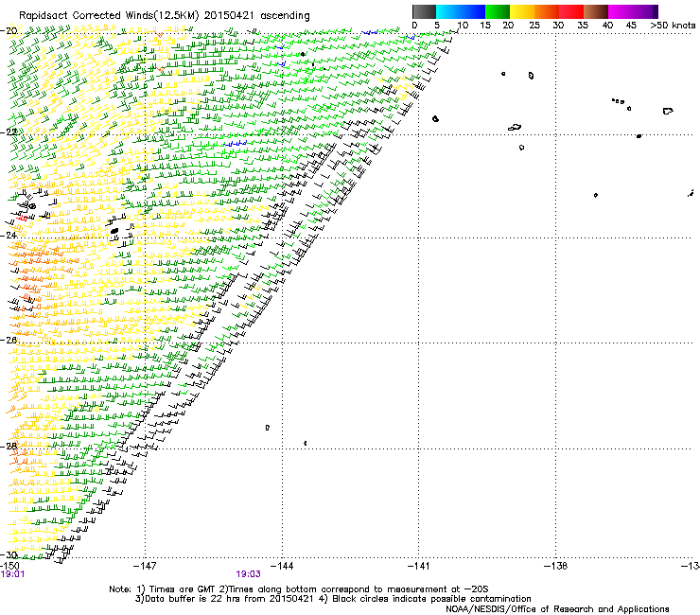The width and height of the screenshot is (700, 615).
Task: Click the purple "19:03" time stamp
Action: (248, 574)
